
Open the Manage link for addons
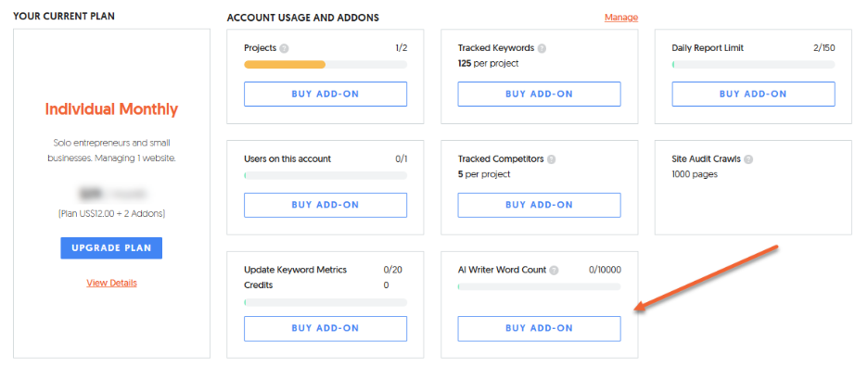click(621, 18)
